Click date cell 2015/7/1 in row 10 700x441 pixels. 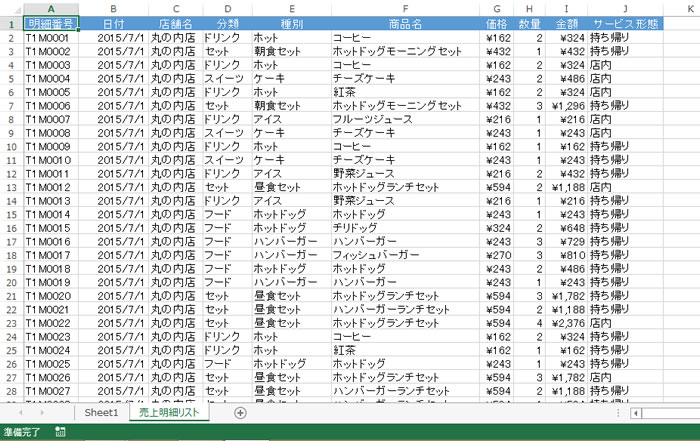pyautogui.click(x=113, y=146)
